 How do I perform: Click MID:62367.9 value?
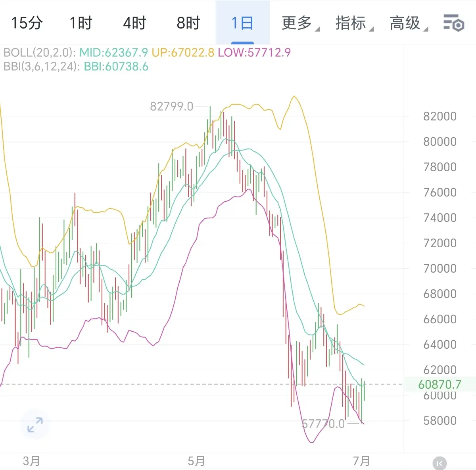pos(113,52)
